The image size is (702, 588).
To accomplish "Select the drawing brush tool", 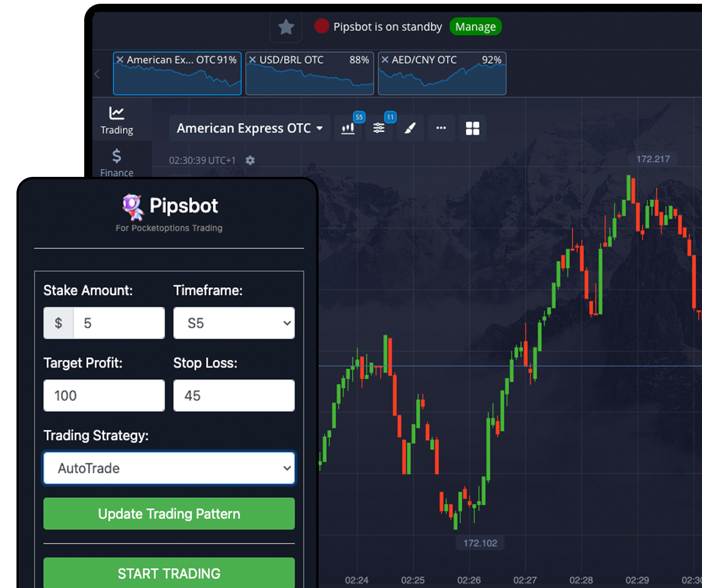I will click(x=410, y=128).
